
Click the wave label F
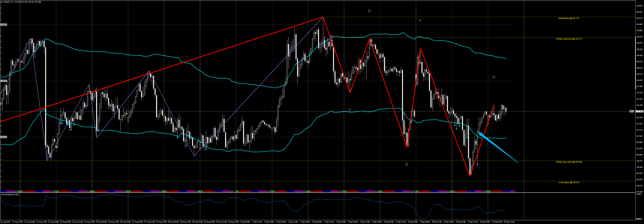pos(420,21)
